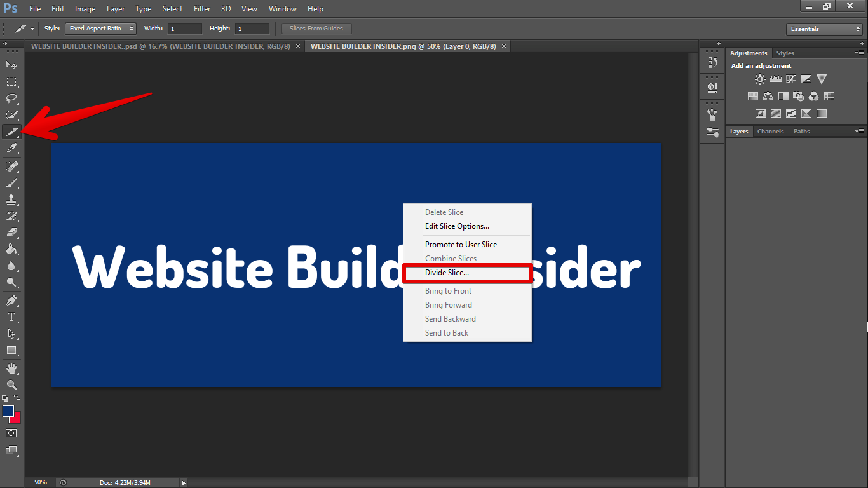Open the Essentials workspace dropdown

point(824,29)
